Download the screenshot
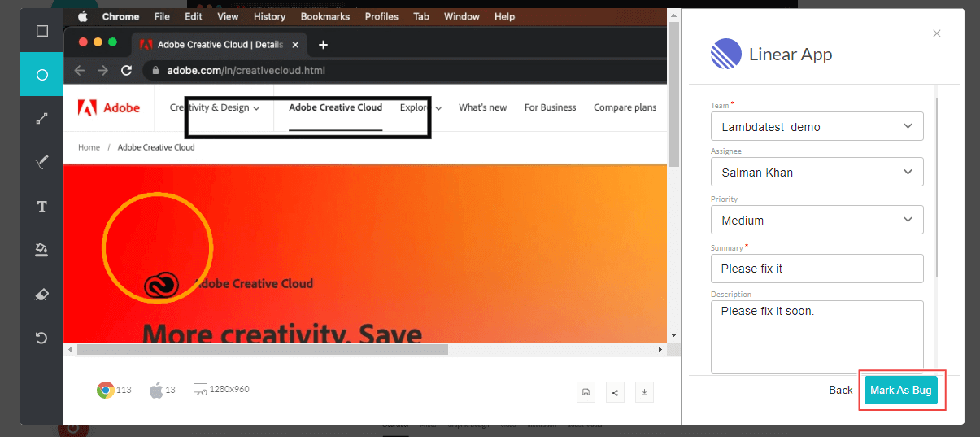The image size is (980, 437). tap(644, 392)
